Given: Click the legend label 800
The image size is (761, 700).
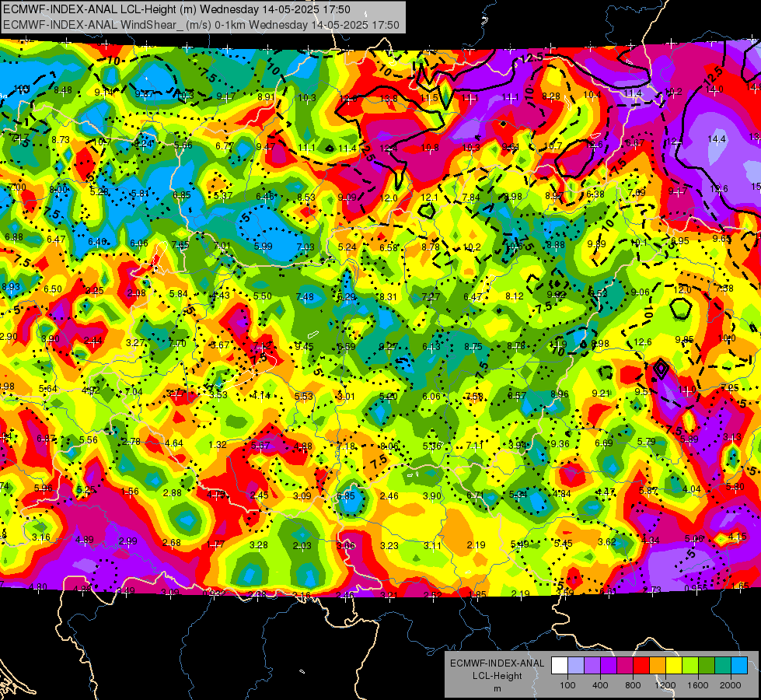Looking at the screenshot, I should coord(633,685).
